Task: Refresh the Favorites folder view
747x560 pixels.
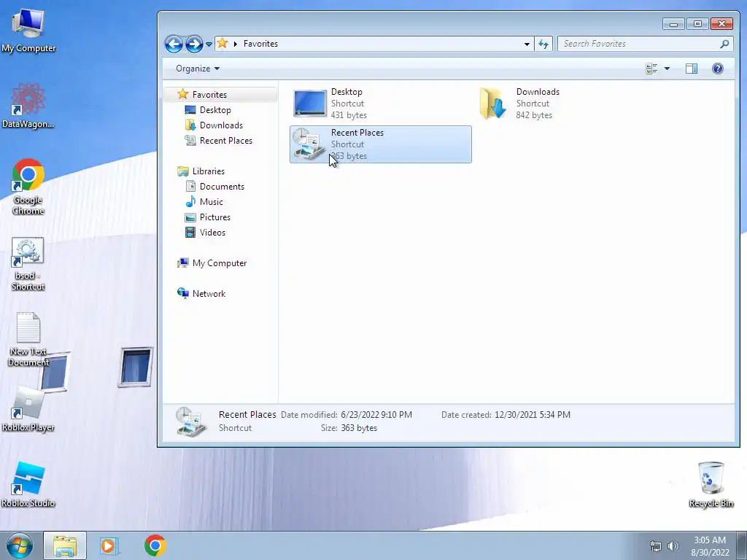Action: [543, 44]
